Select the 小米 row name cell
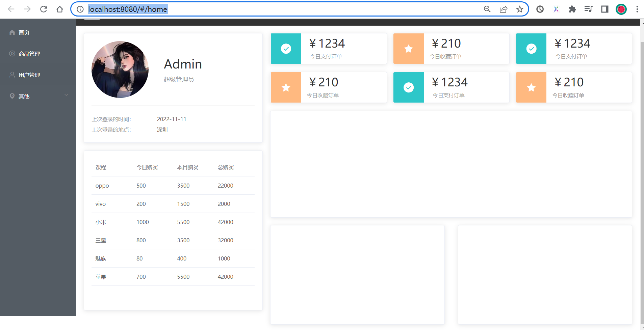This screenshot has width=644, height=330. click(x=101, y=222)
